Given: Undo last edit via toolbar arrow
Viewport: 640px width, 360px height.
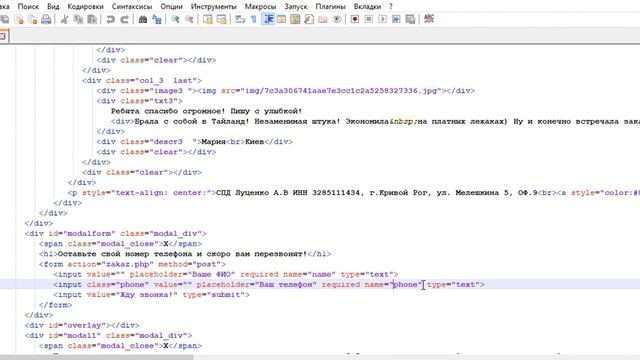Looking at the screenshot, I should (x=110, y=19).
